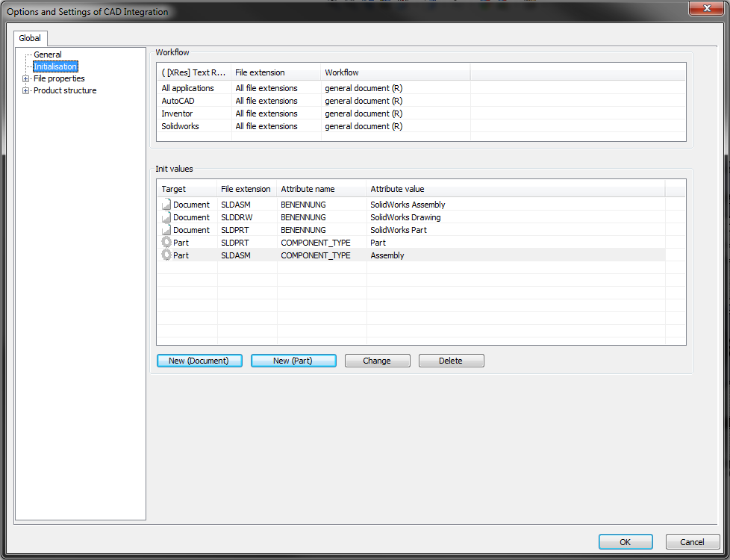Click the SLDASM cell in the Document row

click(x=236, y=205)
